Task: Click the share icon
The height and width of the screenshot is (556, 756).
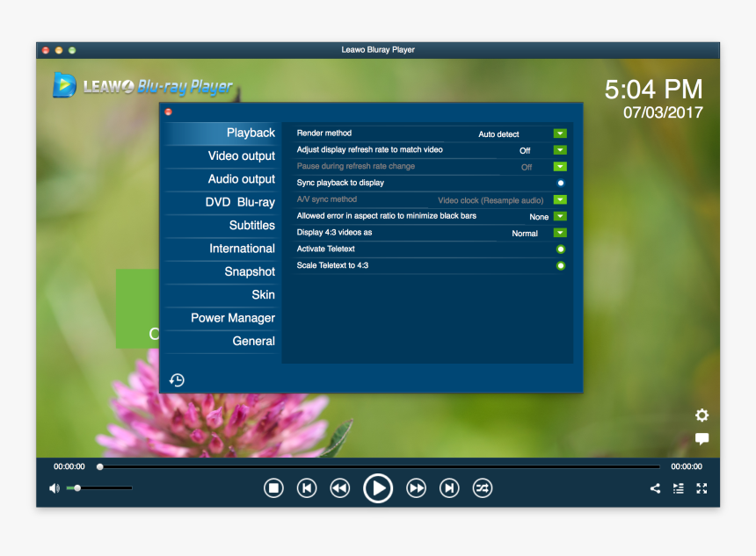Action: [x=655, y=487]
